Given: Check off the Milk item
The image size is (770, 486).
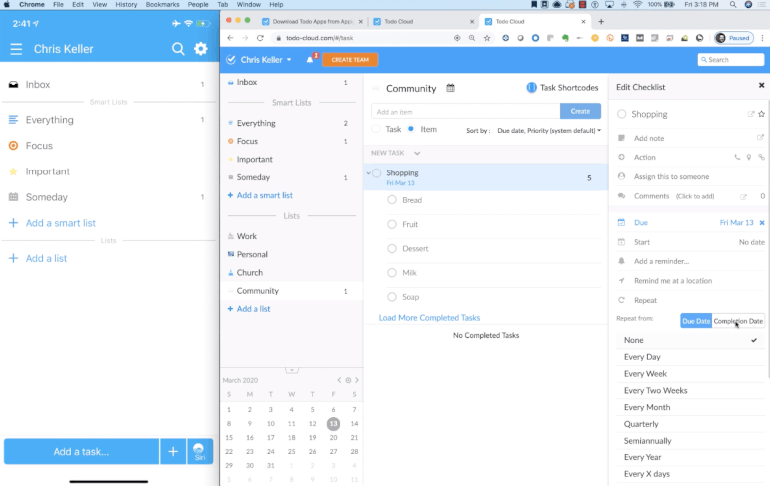Looking at the screenshot, I should pos(392,272).
